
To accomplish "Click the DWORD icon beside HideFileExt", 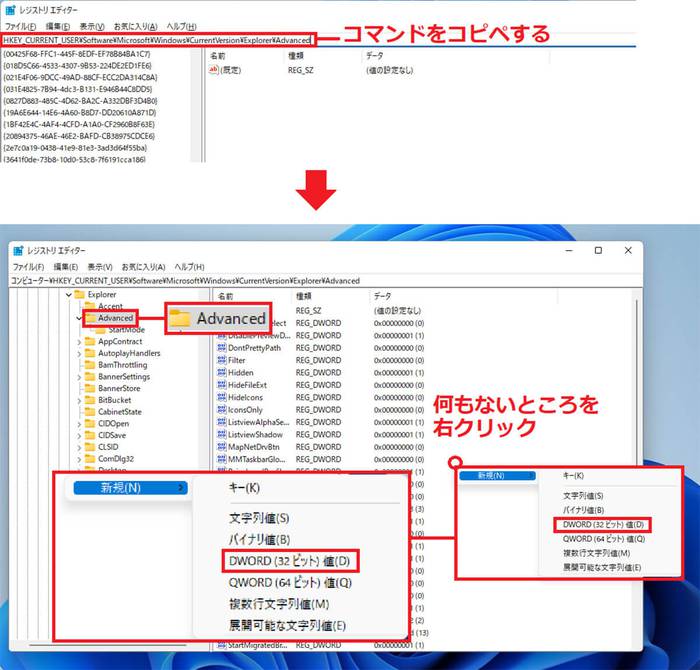I will [221, 385].
